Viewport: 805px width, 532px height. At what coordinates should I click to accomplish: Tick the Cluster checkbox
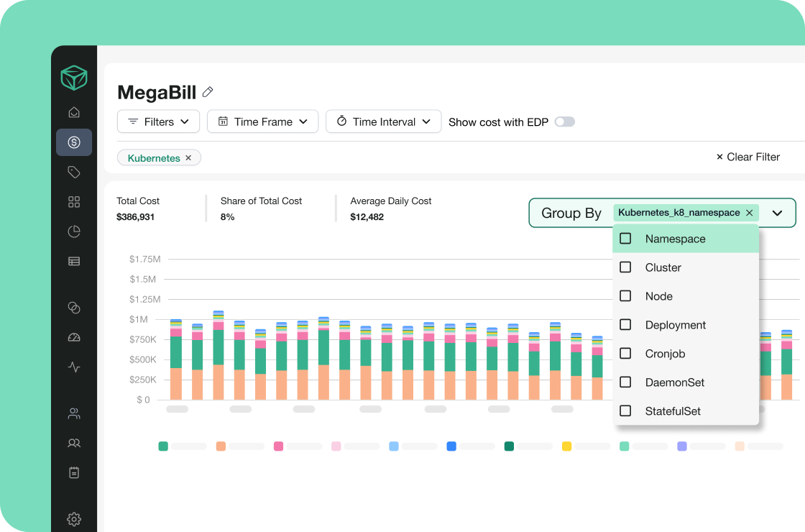(625, 267)
